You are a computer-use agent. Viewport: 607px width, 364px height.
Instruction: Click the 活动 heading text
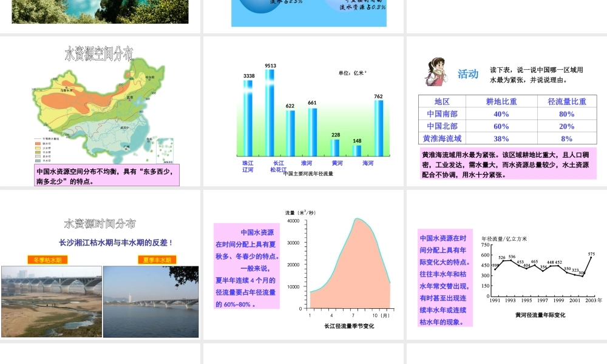tap(468, 74)
